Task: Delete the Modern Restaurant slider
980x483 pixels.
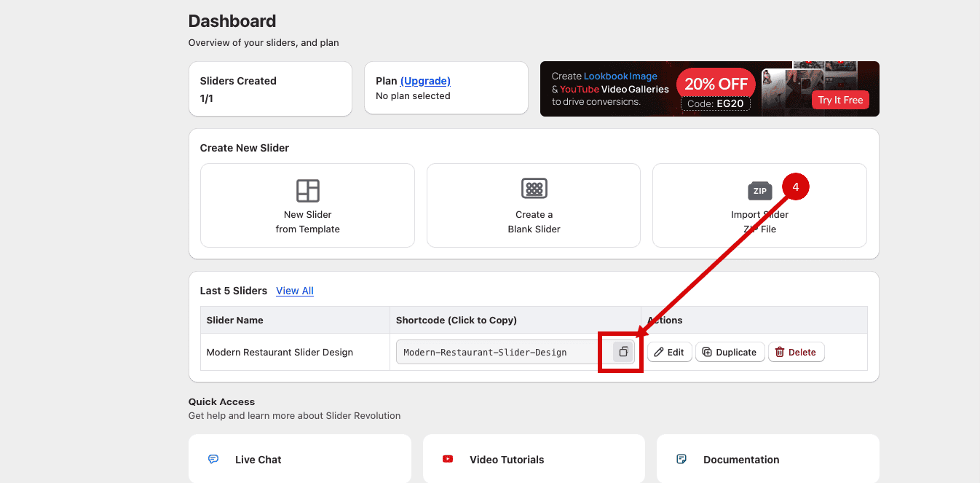Action: [x=795, y=352]
